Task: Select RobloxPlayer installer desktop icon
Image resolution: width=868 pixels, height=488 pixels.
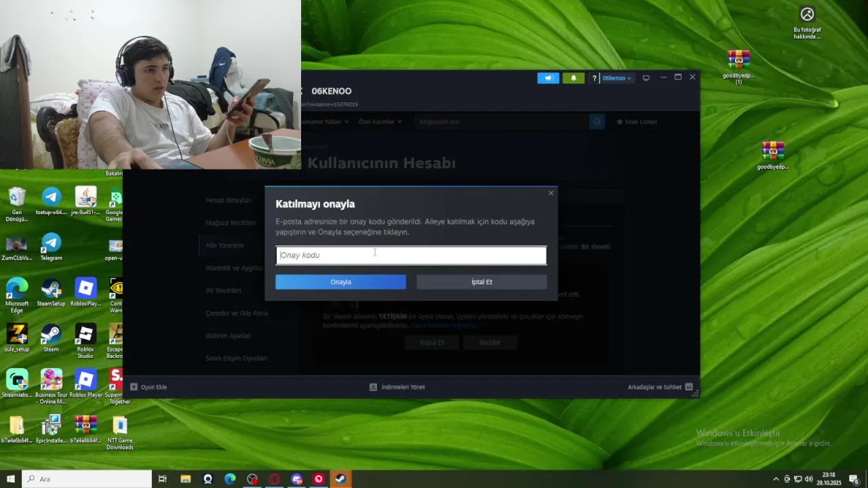Action: point(85,292)
